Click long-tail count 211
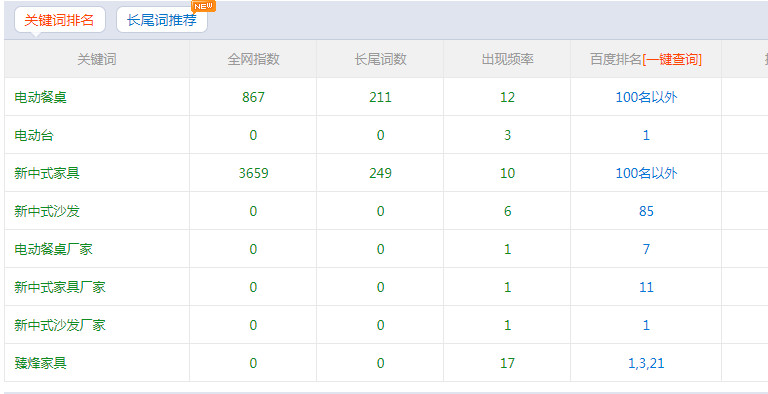 [x=381, y=98]
